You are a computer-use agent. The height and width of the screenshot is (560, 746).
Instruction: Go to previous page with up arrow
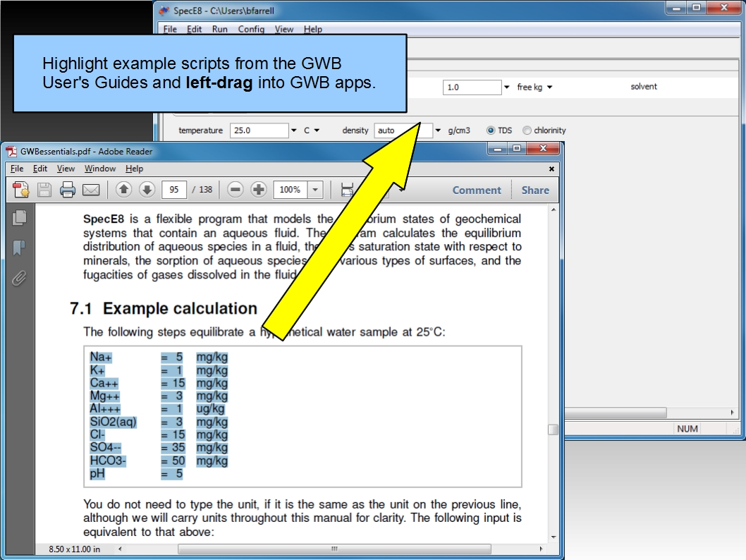[123, 189]
